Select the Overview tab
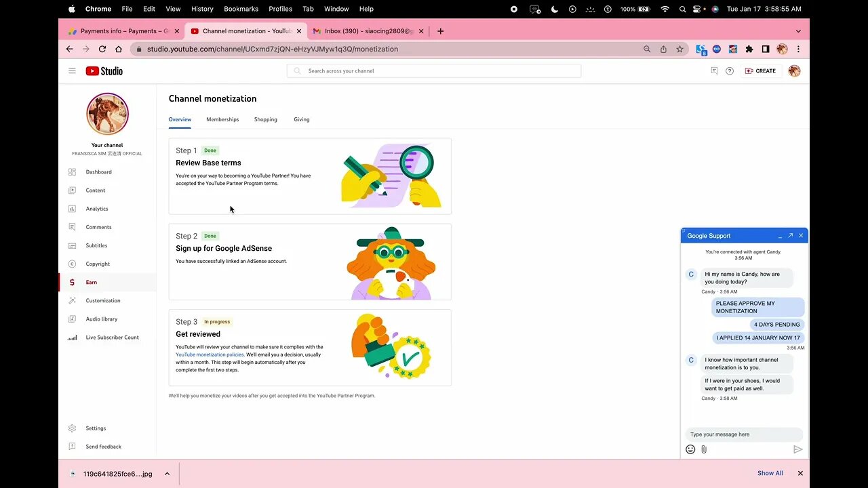 tap(180, 119)
